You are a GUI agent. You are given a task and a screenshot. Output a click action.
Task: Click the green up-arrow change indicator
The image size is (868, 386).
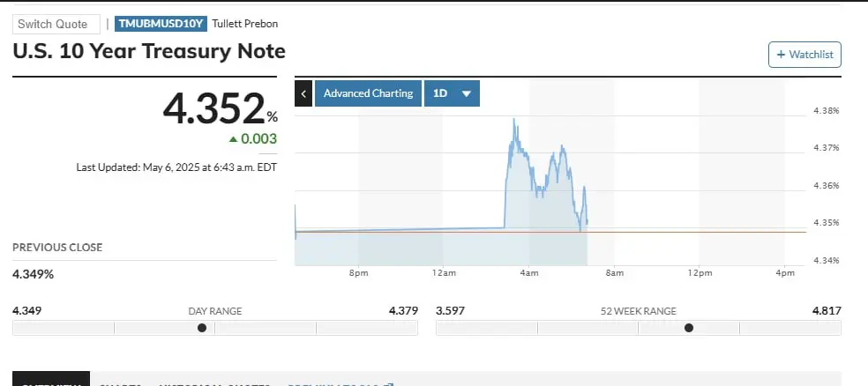[x=233, y=139]
